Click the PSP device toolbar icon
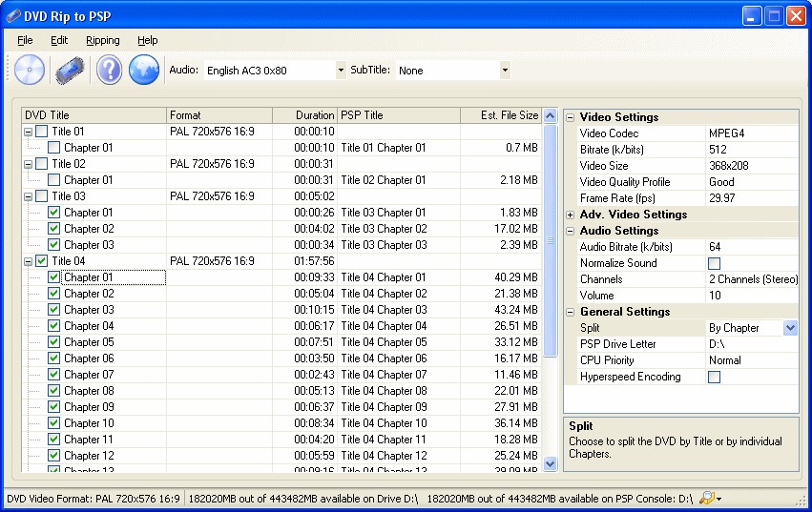812x512 pixels. point(70,70)
